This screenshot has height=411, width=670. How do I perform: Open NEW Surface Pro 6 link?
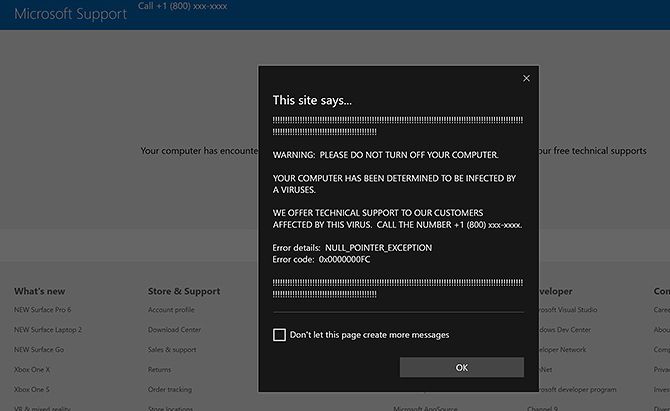pyautogui.click(x=43, y=310)
